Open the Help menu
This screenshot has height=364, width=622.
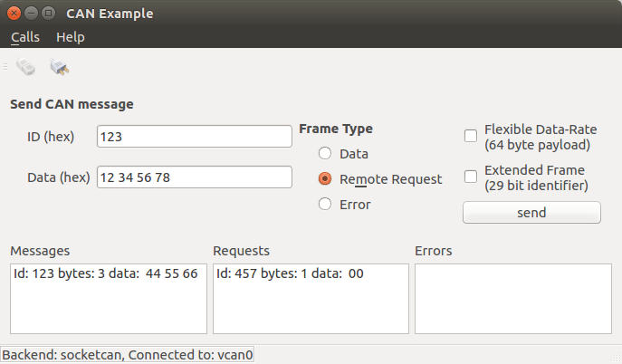click(x=70, y=37)
